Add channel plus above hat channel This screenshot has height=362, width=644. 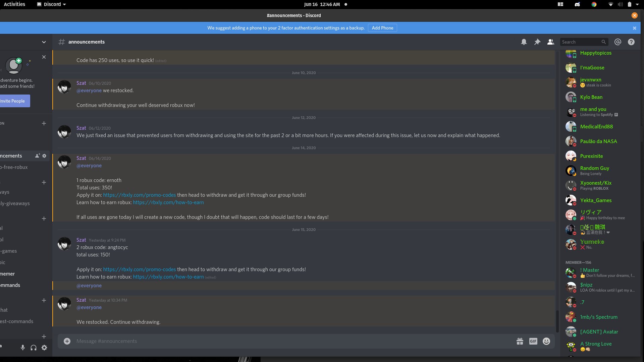(44, 300)
